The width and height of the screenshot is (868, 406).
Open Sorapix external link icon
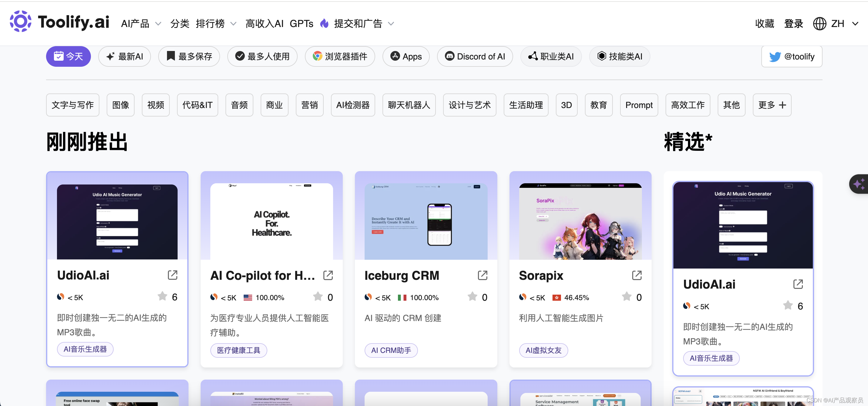coord(637,276)
